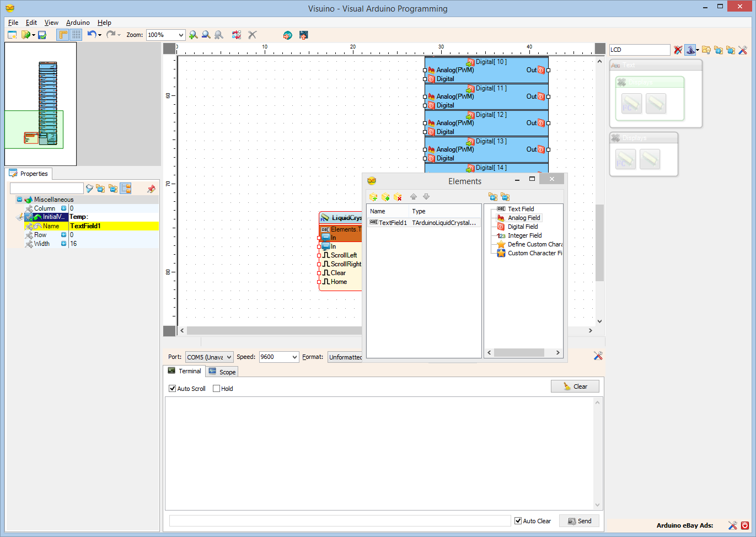This screenshot has height=537, width=756.
Task: Click the Zoom Out magnifier icon
Action: coord(206,35)
